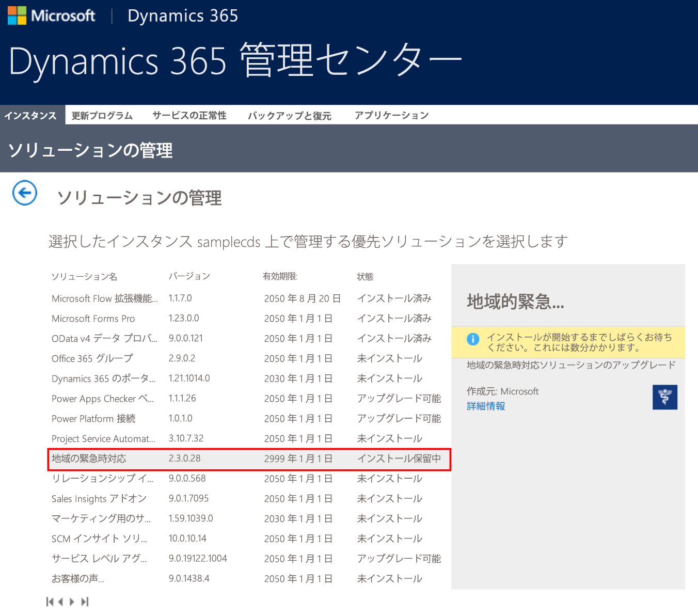This screenshot has width=698, height=616.
Task: Click version 9.0.1438.4 cell
Action: (189, 579)
